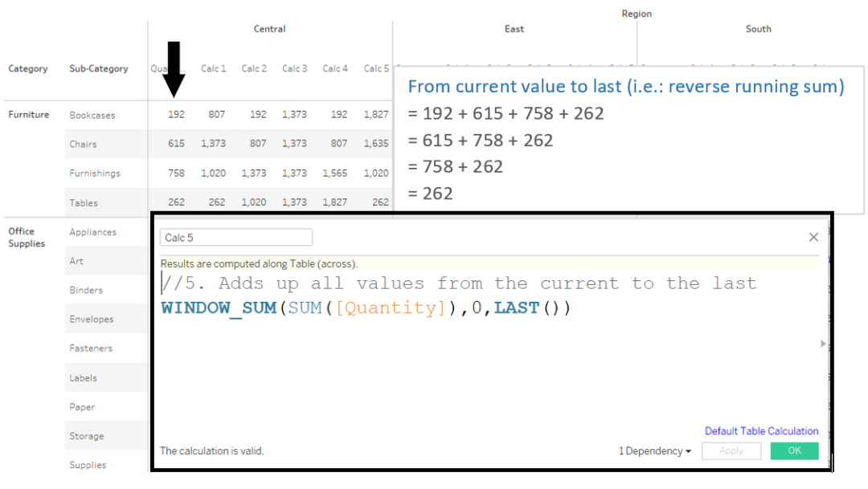Edit the calculation name field showing Calc 5
Screen dimensions: 868x489
(235, 237)
